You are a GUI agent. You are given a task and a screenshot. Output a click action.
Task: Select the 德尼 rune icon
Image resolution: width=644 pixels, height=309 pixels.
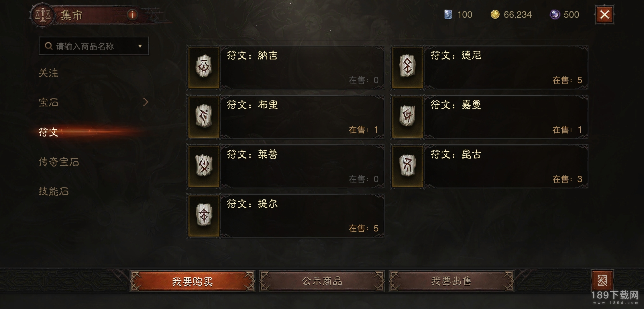pyautogui.click(x=407, y=67)
